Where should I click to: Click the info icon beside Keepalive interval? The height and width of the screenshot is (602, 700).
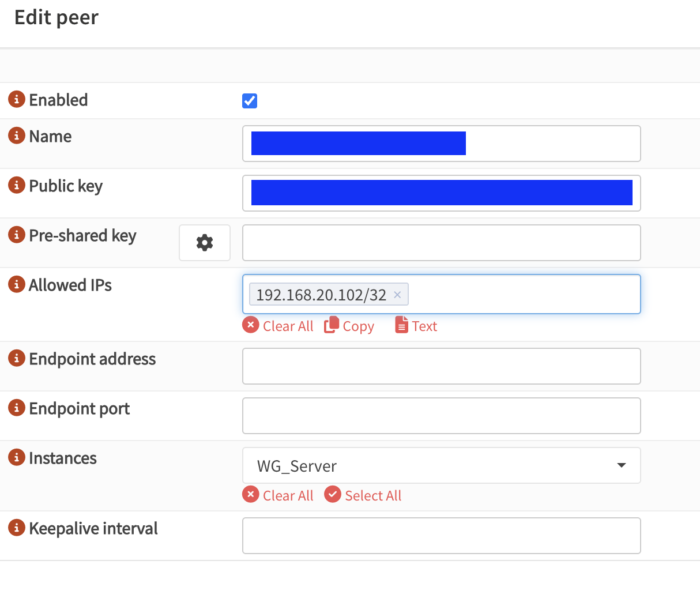(17, 528)
